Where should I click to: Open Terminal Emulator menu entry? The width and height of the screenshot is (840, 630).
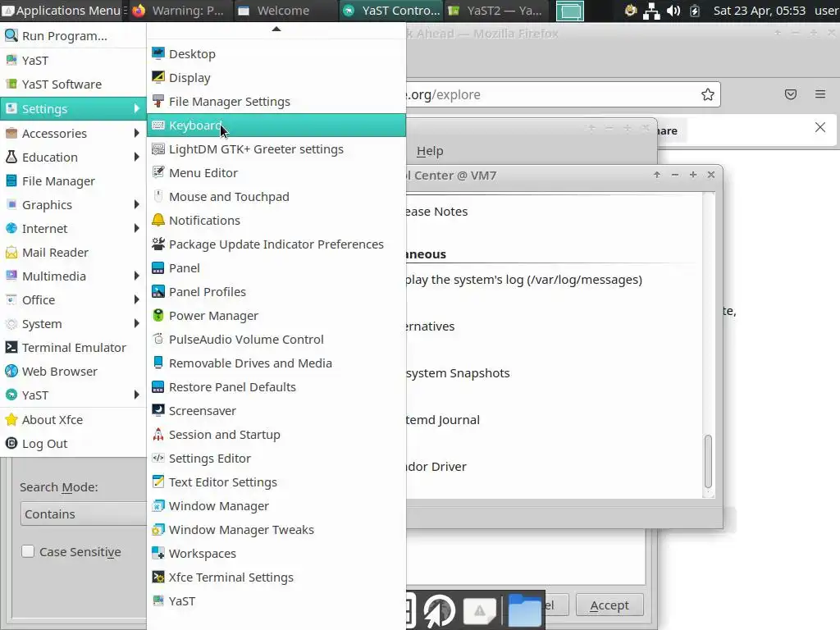(73, 347)
